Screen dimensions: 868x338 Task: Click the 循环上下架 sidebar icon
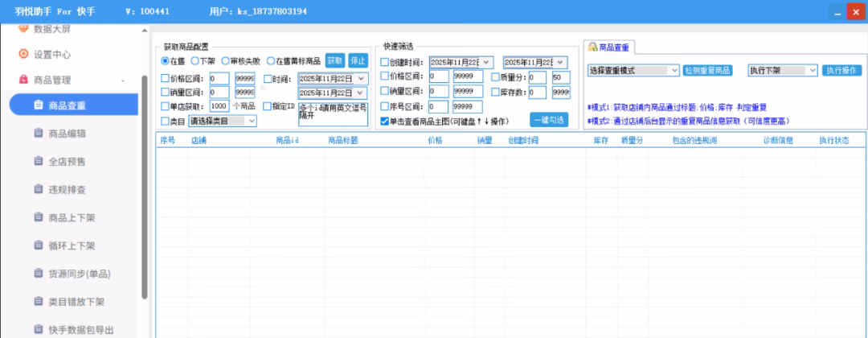click(38, 245)
